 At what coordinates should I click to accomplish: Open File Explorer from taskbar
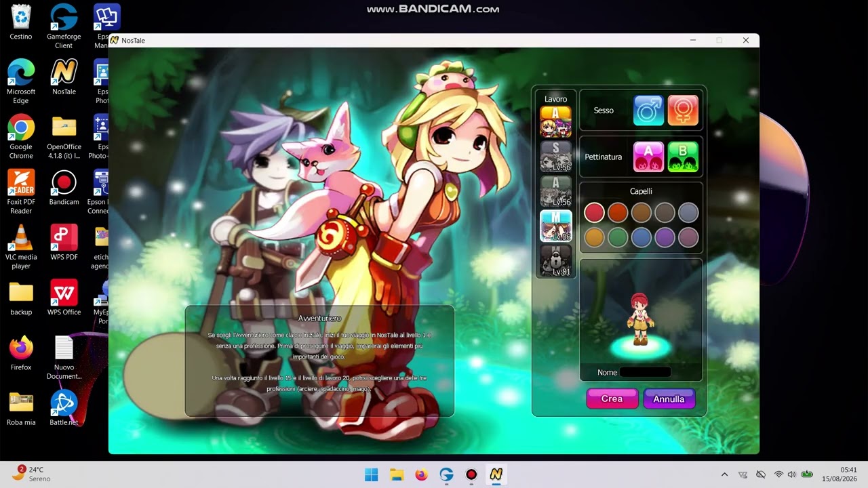click(x=397, y=474)
